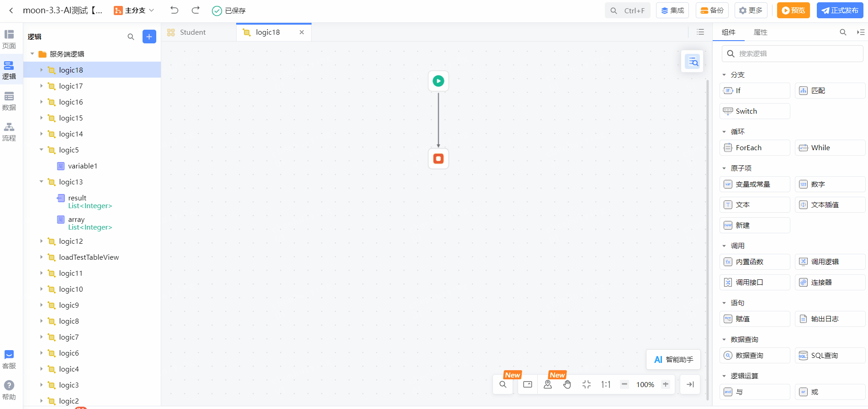Reset zoom with the 1:1 button
Viewport: 868px width, 409px height.
606,384
